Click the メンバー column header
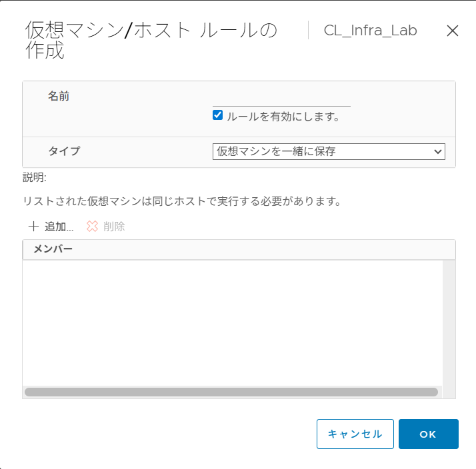The image size is (476, 469). [53, 249]
